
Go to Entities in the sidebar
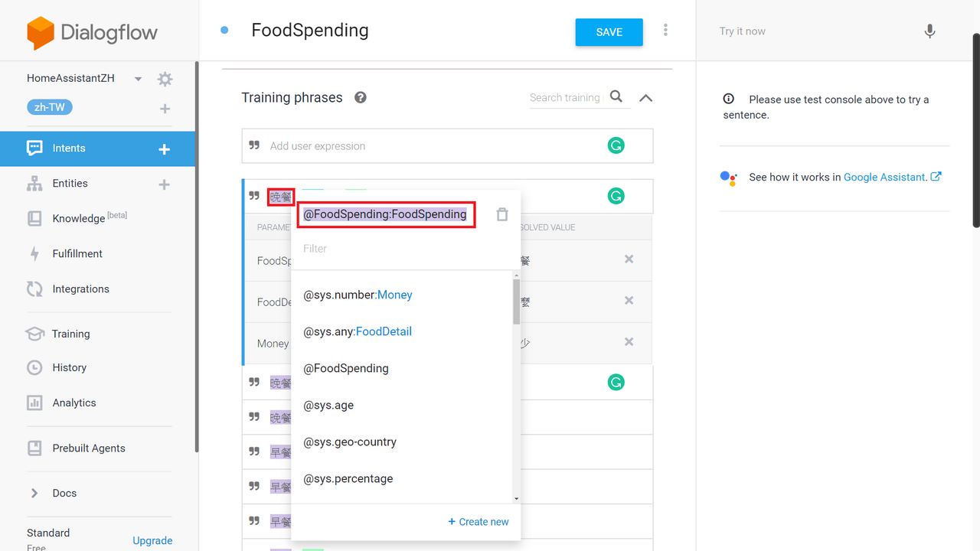[x=70, y=184]
